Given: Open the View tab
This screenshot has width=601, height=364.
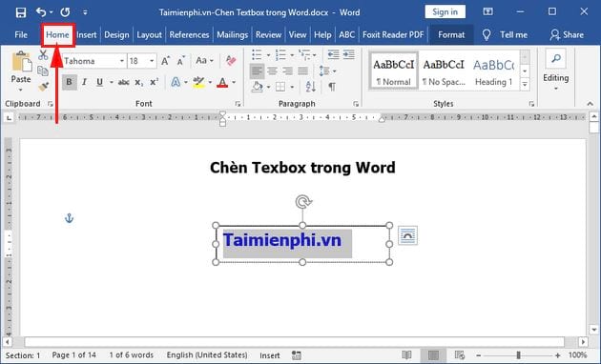Looking at the screenshot, I should coord(298,35).
